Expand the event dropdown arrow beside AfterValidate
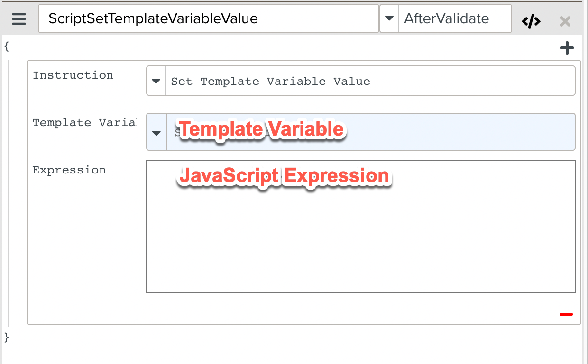The height and width of the screenshot is (364, 588). pos(389,18)
